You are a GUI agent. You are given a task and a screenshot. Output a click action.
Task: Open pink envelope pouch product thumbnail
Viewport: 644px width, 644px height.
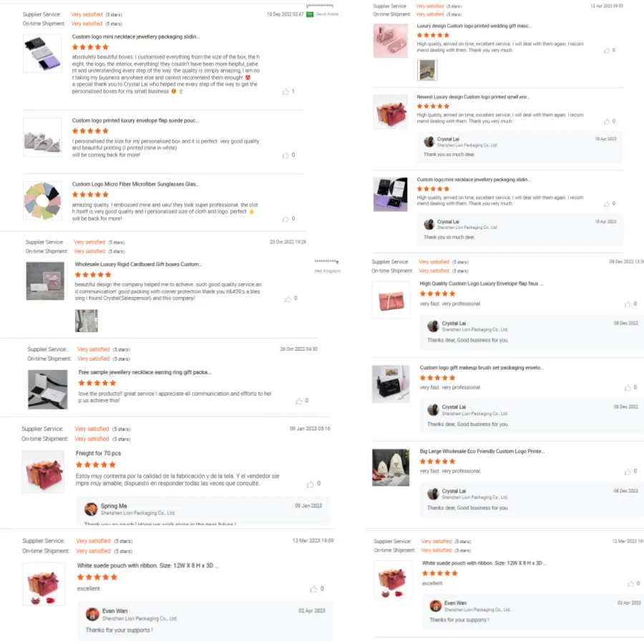(x=391, y=300)
